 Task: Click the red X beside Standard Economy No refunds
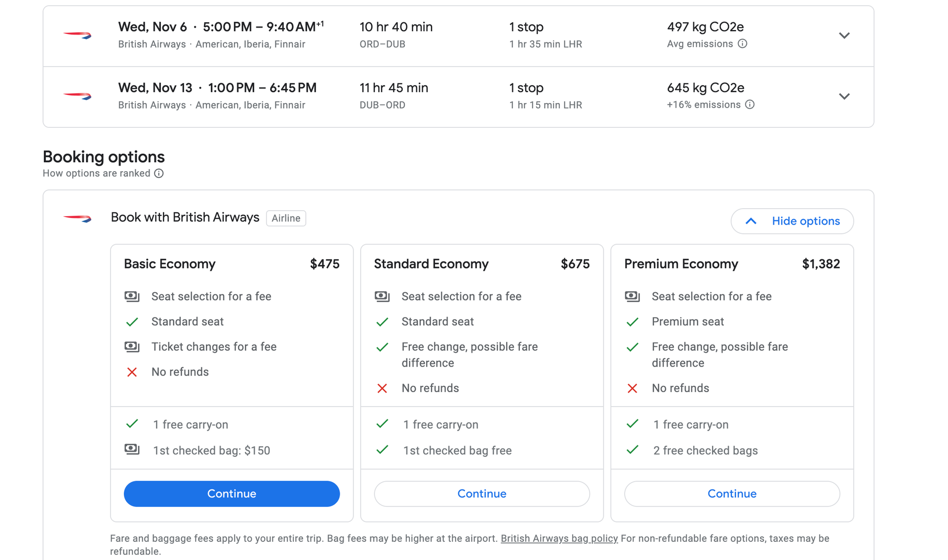click(x=382, y=388)
